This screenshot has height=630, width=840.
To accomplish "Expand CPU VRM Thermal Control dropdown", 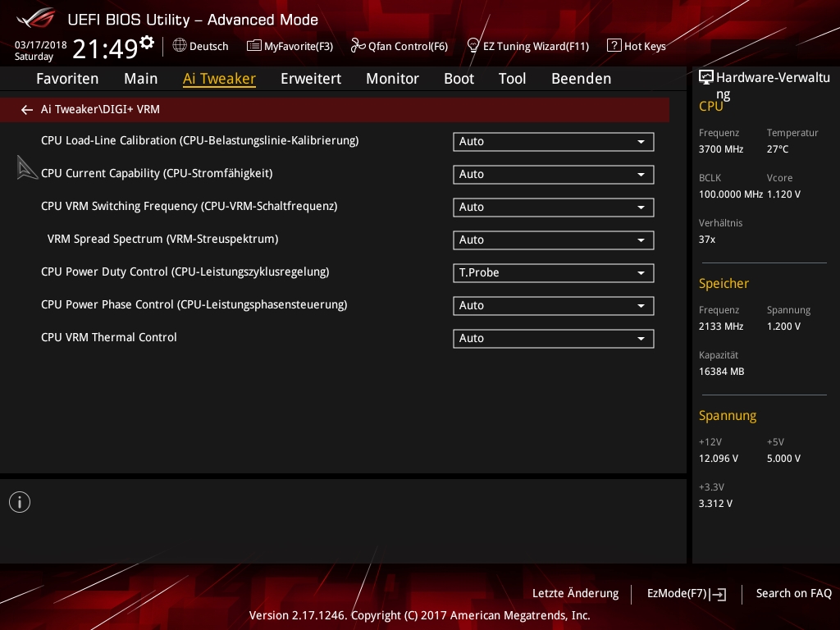I will coord(554,339).
